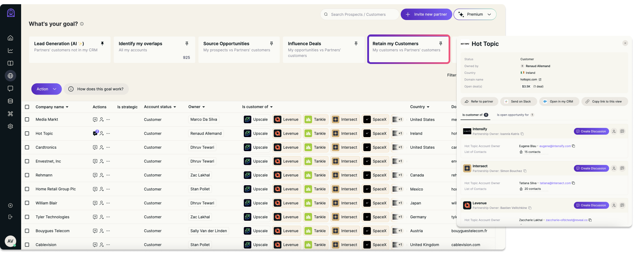
Task: Pin the Retain my Customers goal card
Action: (x=440, y=44)
